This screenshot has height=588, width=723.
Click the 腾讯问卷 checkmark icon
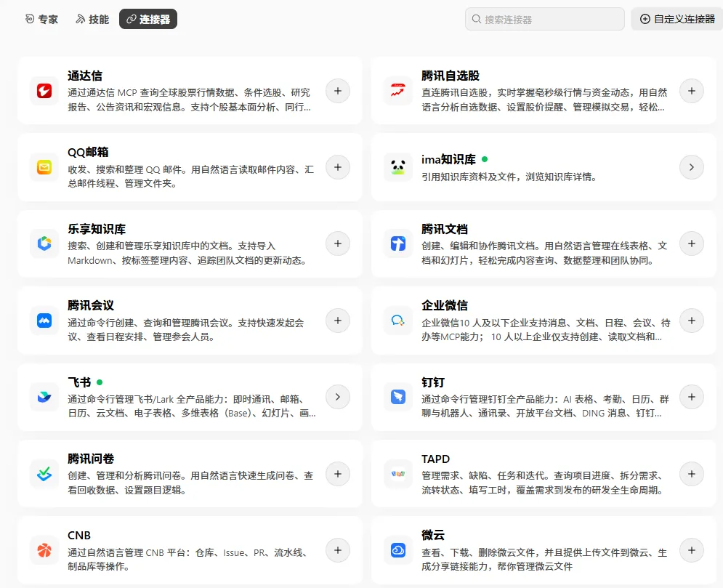44,474
